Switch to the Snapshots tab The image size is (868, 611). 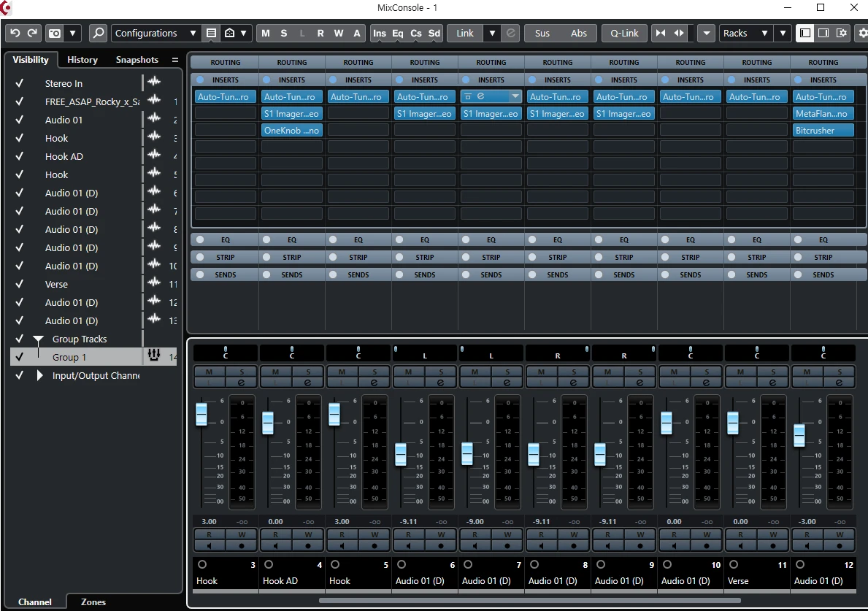137,60
